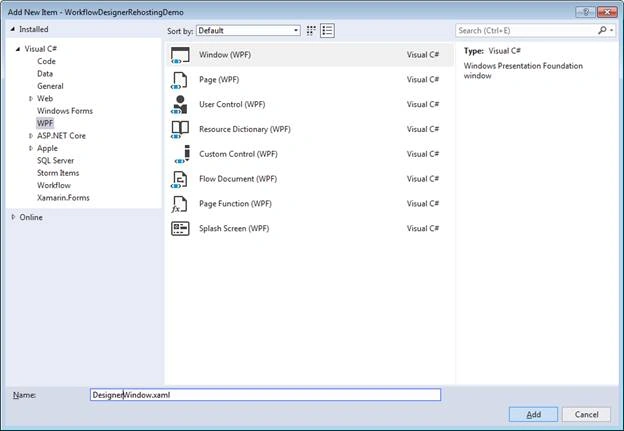Select the User Control (WPF) label
The image size is (624, 431).
point(232,104)
